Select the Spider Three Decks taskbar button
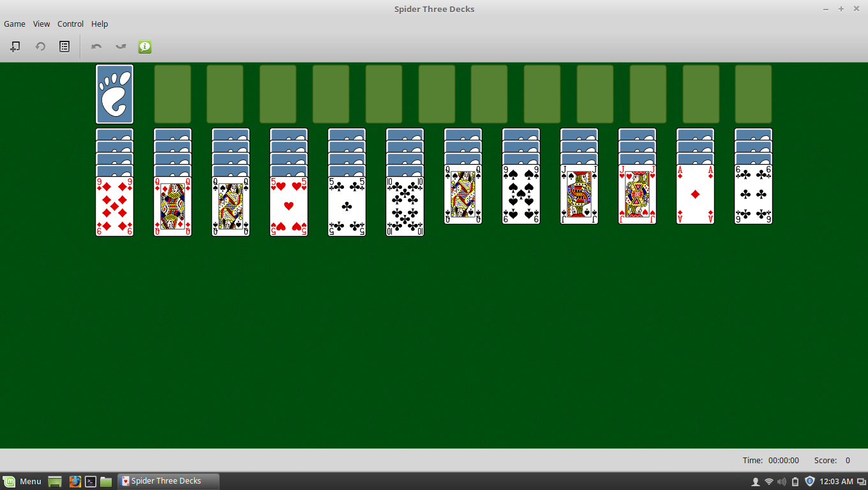The height and width of the screenshot is (490, 868). pyautogui.click(x=166, y=480)
